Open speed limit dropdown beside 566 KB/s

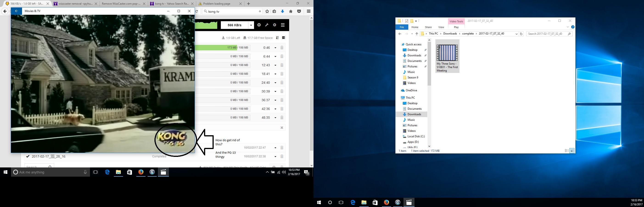(251, 25)
